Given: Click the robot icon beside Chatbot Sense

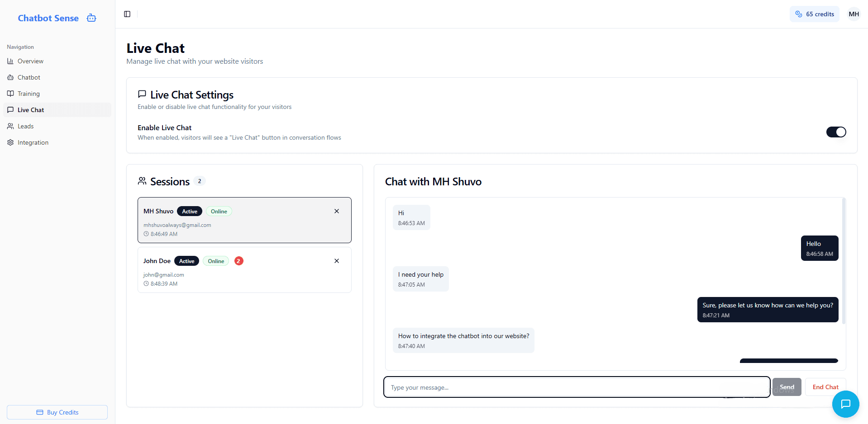Looking at the screenshot, I should click(x=91, y=18).
